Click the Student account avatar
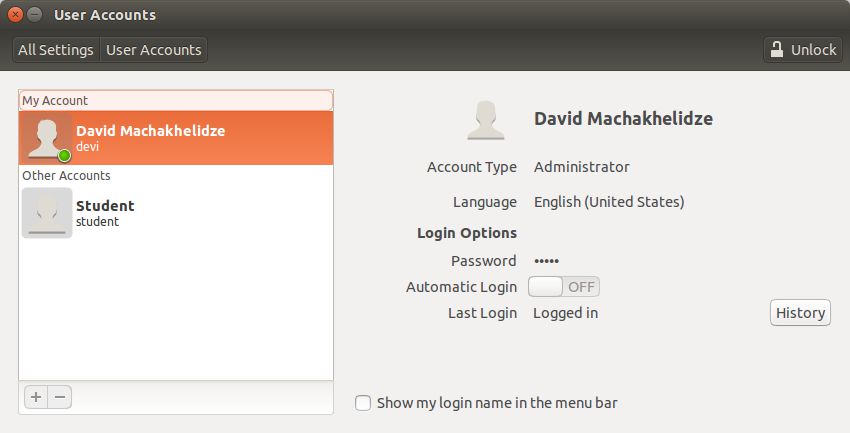This screenshot has width=850, height=433. pyautogui.click(x=47, y=213)
